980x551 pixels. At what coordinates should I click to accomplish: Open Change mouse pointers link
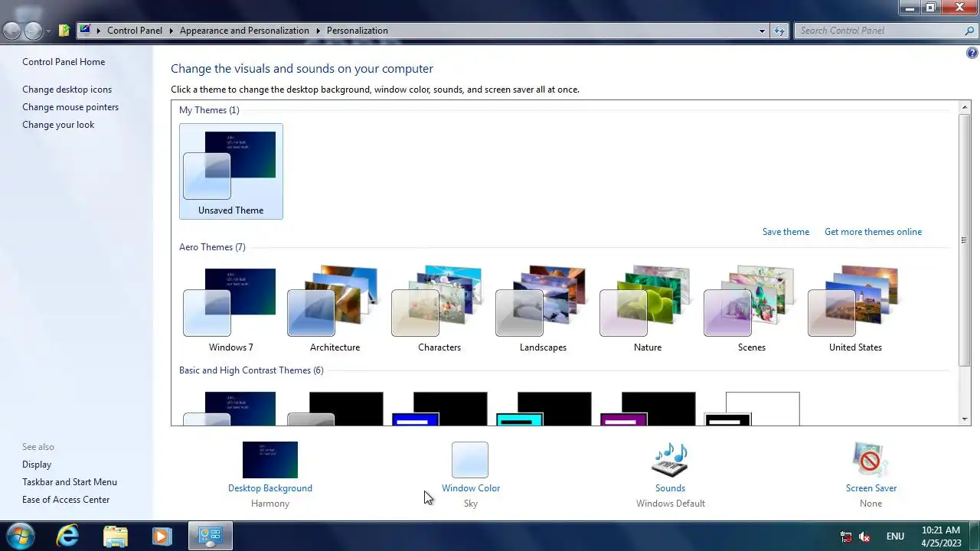[x=70, y=107]
